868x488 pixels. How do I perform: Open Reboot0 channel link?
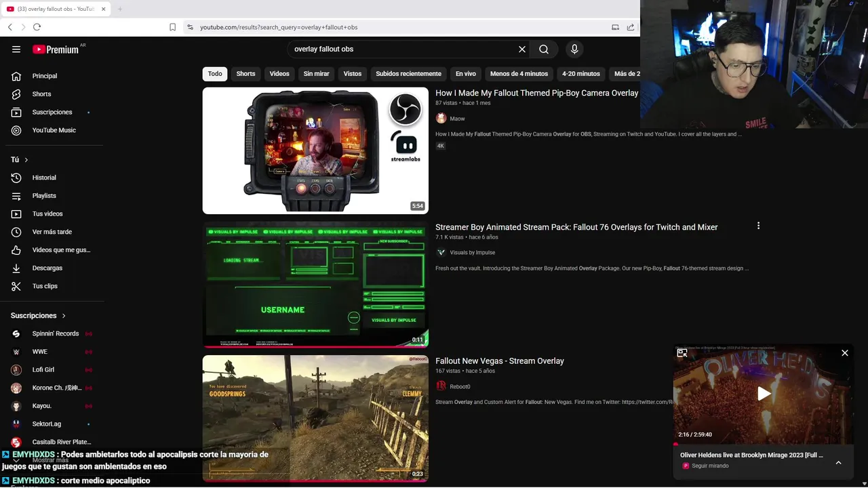click(x=460, y=387)
